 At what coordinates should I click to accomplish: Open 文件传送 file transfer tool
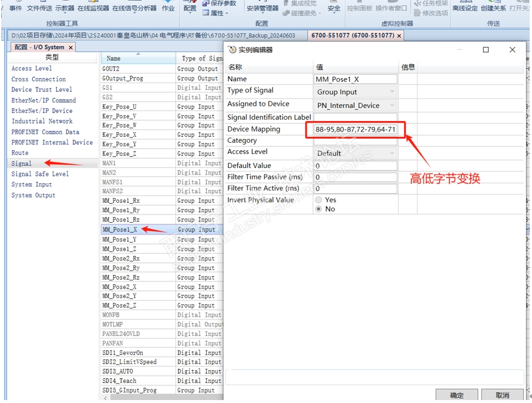tap(39, 8)
